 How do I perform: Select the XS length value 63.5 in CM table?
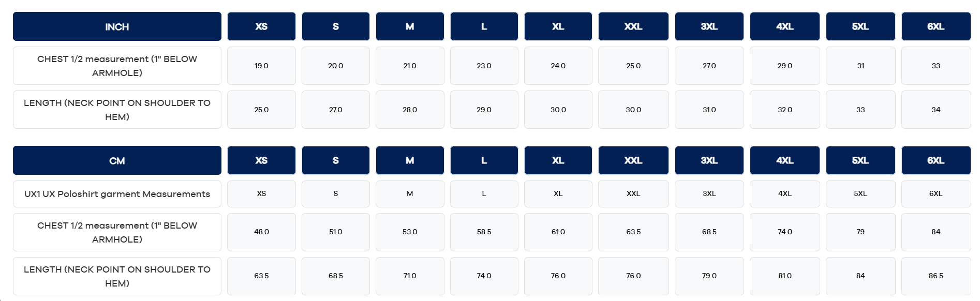click(261, 276)
